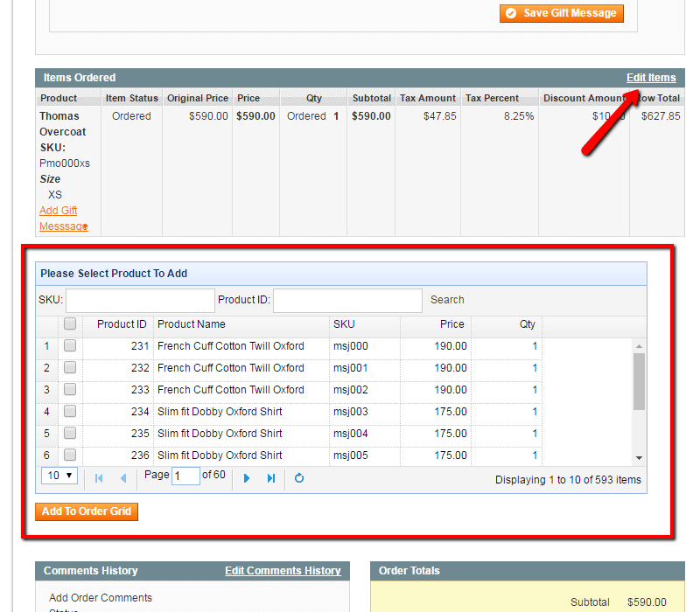Go to first page of product grid
Screen dimensions: 700x612
99,478
